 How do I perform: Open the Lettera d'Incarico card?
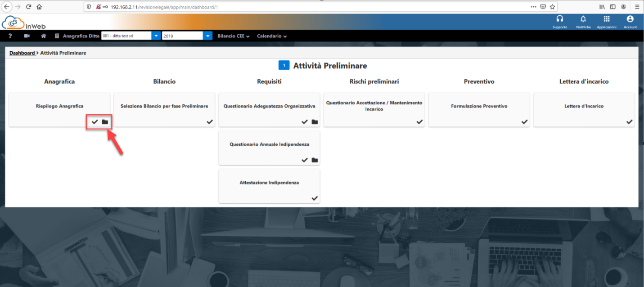584,107
